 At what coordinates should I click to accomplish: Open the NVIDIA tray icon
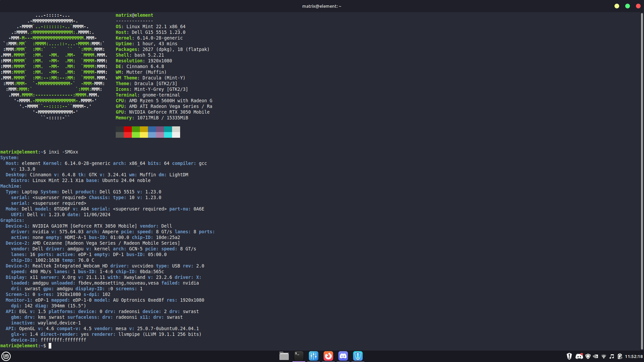click(x=596, y=356)
